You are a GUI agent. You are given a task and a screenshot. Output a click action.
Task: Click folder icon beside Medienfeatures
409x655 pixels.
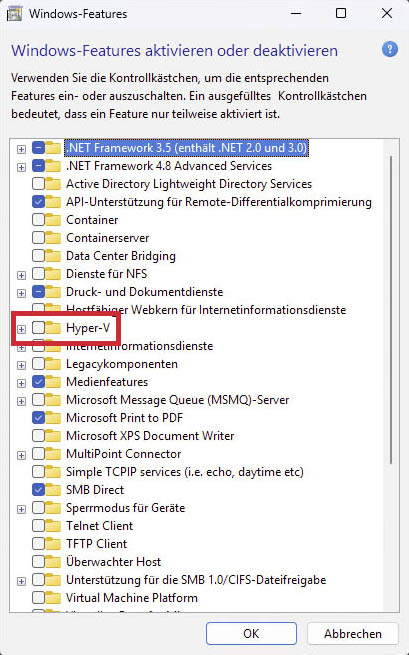pyautogui.click(x=53, y=382)
